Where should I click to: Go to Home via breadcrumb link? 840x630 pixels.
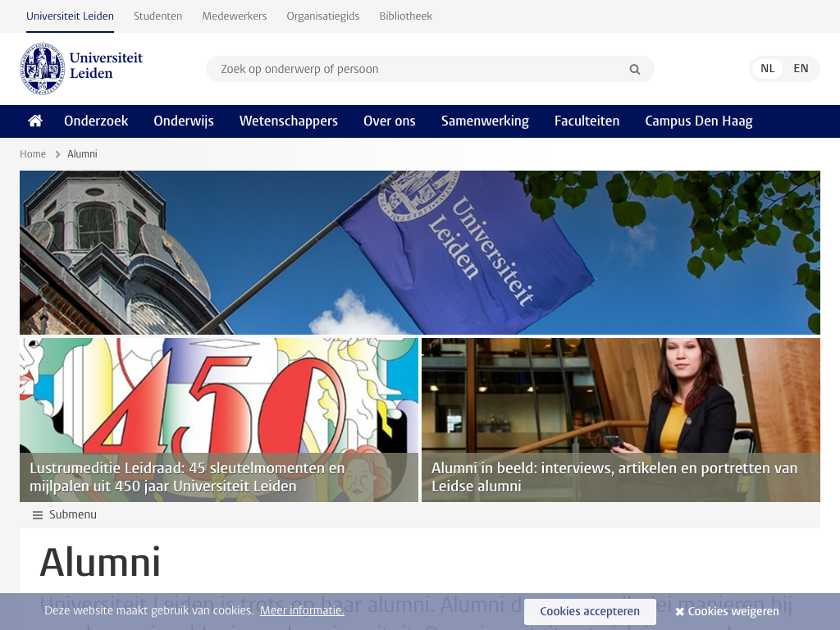tap(33, 154)
